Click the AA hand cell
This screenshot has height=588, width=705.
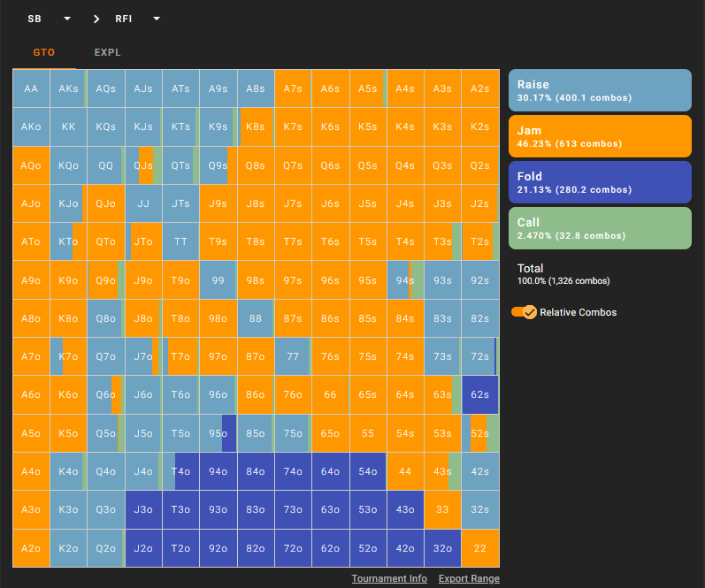tap(32, 88)
